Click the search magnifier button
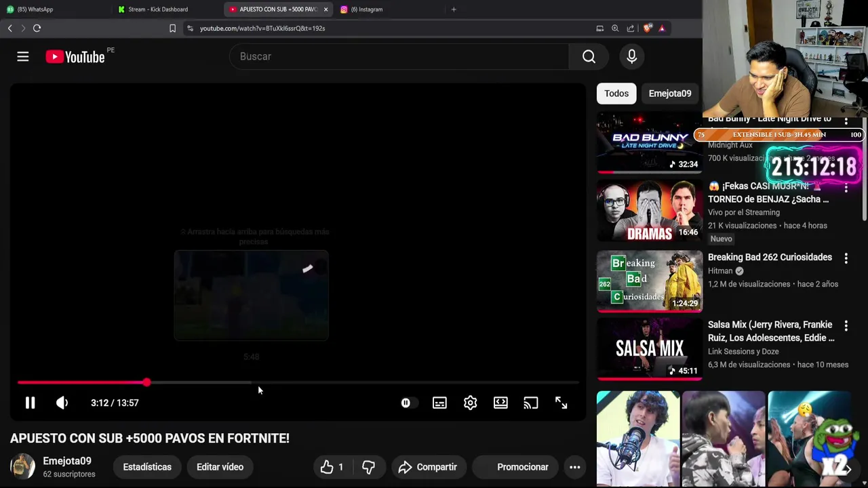Viewport: 868px width, 488px height. (589, 57)
